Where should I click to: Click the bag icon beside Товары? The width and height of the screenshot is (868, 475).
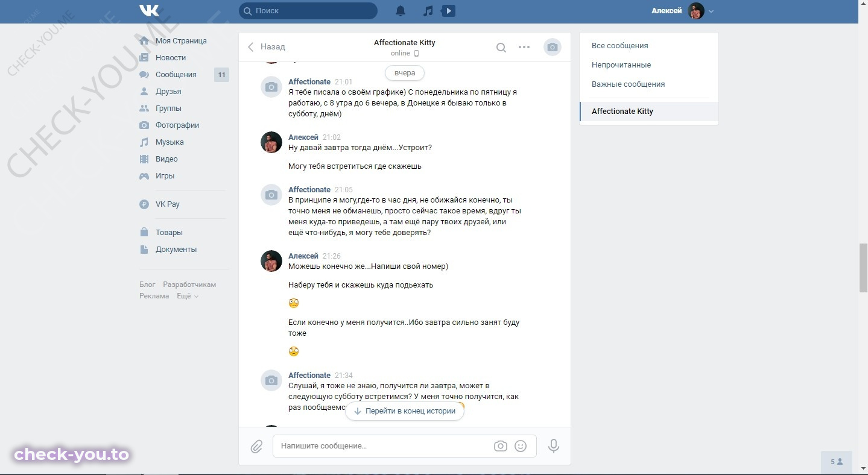pos(144,233)
